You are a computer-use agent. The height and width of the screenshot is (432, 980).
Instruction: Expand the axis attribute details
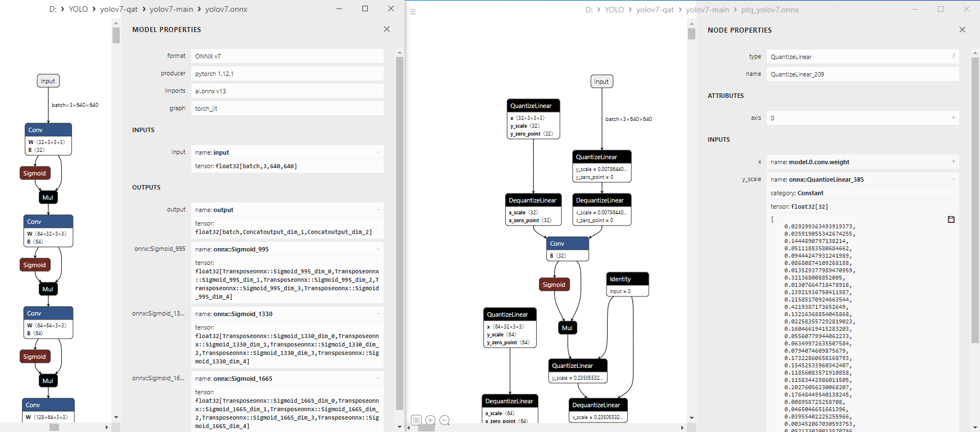point(954,118)
